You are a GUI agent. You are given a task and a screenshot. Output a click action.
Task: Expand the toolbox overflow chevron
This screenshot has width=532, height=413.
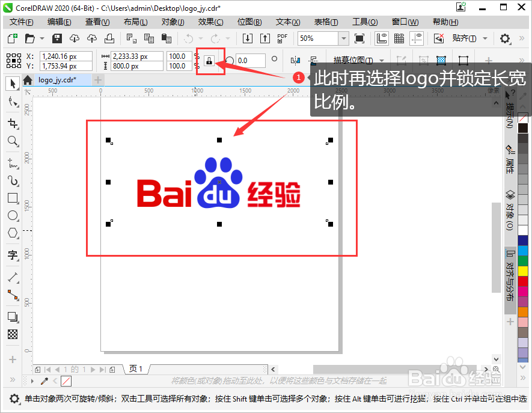pos(13,379)
